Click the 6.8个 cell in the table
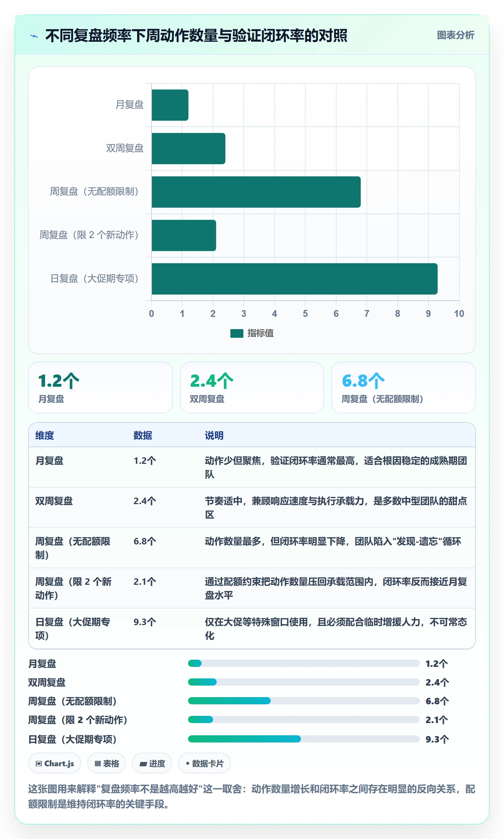The height and width of the screenshot is (839, 504). [145, 541]
